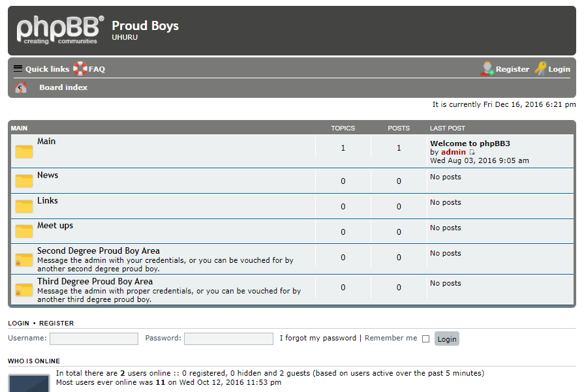Click the phpBB logo

pos(60,30)
